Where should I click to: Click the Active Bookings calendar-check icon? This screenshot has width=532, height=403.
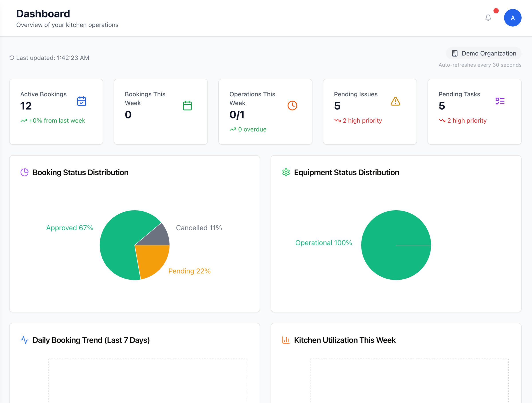tap(82, 101)
